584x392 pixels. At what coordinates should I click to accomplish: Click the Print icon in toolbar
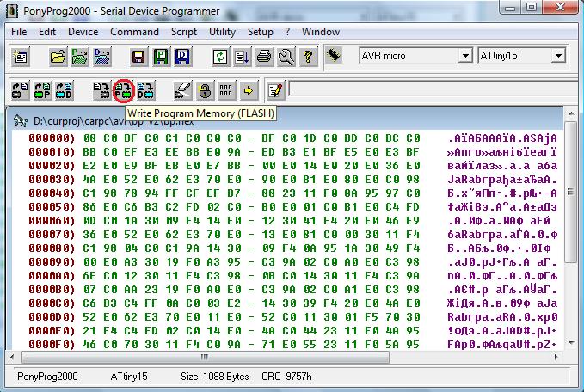click(265, 57)
